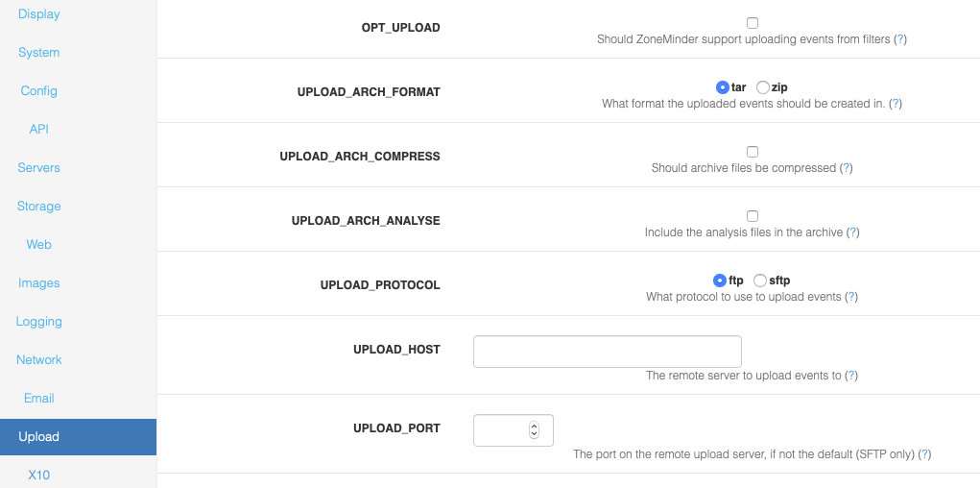Open the X10 options tab
The image size is (980, 488).
[38, 475]
